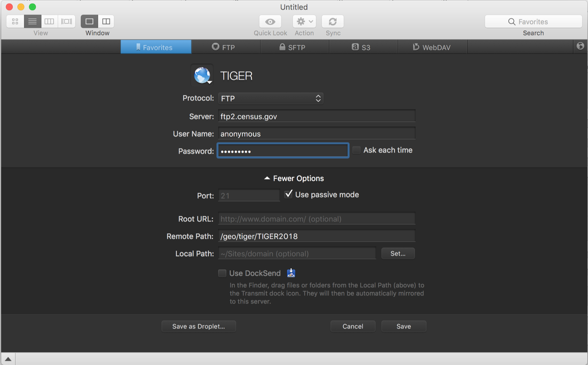Image resolution: width=588 pixels, height=365 pixels.
Task: Click the Server field with ftp2.census.gov
Action: [x=317, y=116]
